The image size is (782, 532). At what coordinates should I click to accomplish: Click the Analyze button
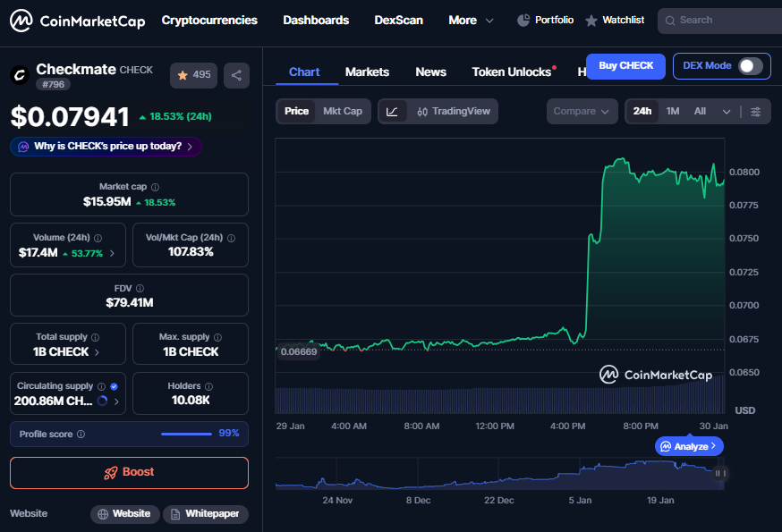click(689, 446)
